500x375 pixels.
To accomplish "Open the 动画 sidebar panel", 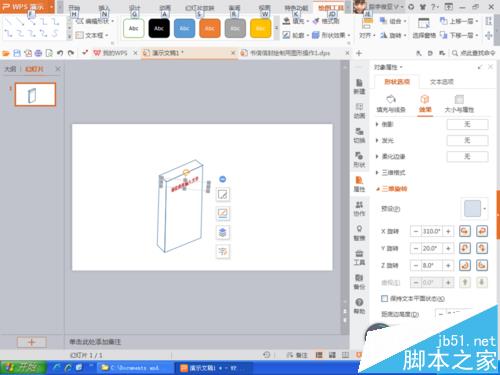I will click(x=359, y=111).
